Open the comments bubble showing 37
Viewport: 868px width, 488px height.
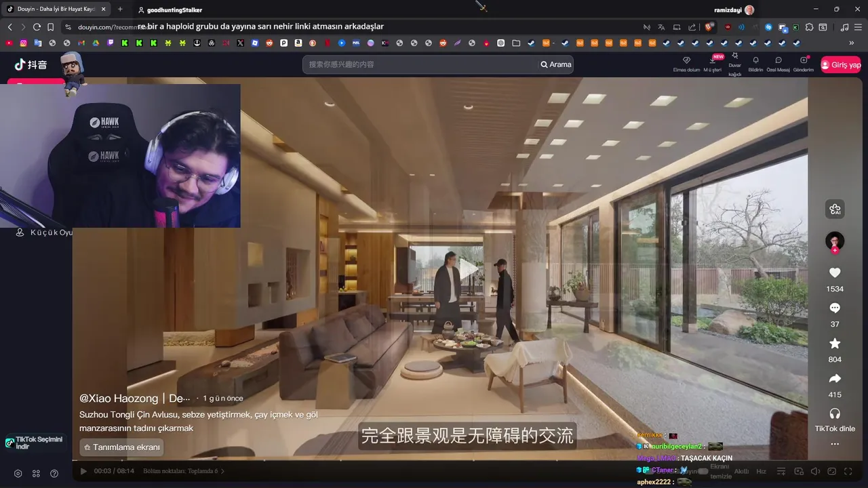pos(835,308)
